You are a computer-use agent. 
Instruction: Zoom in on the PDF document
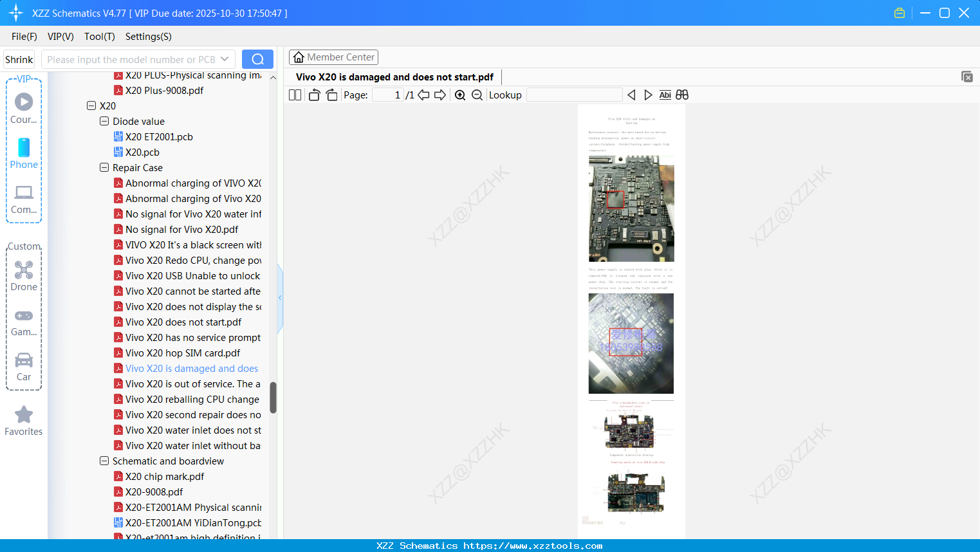point(460,95)
